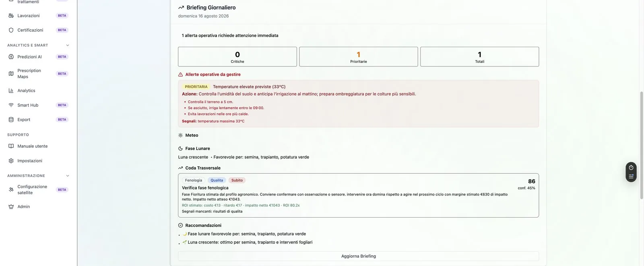Click the Aggiorna Briefing button
The image size is (644, 266).
[x=359, y=256]
